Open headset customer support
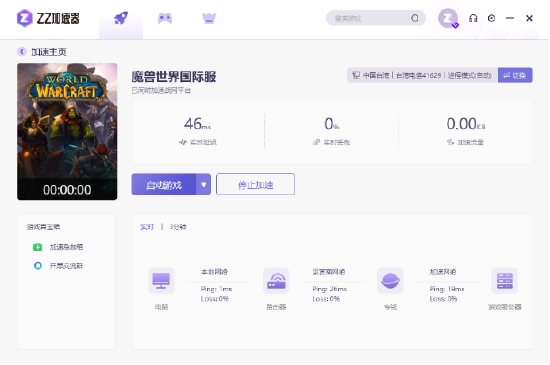Viewport: 550px width, 365px height. 473,18
